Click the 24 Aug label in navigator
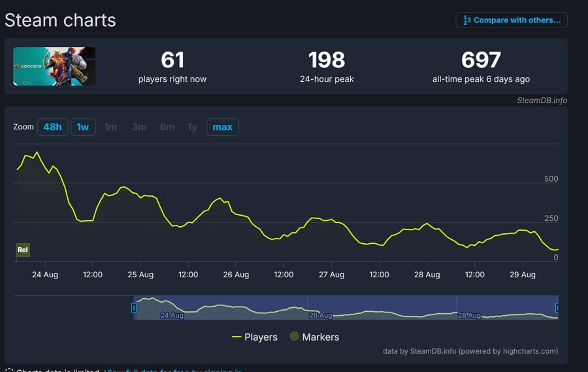 pos(172,315)
